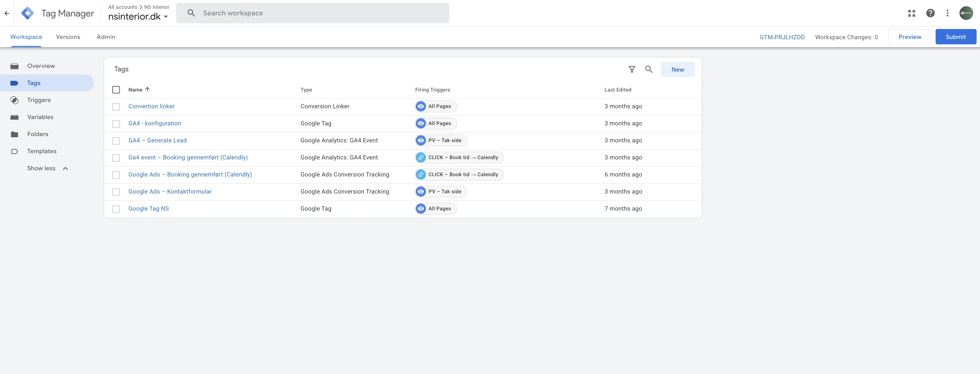Open the Google apps grid icon

911,13
